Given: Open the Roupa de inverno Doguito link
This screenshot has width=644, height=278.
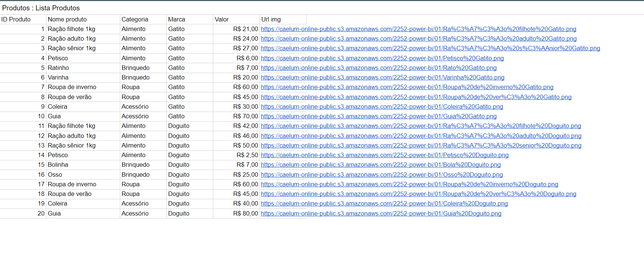Looking at the screenshot, I should 410,184.
